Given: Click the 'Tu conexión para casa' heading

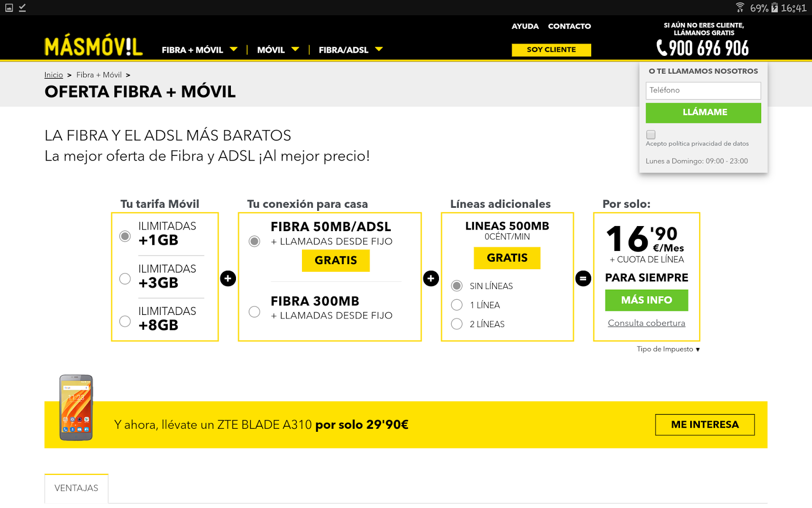Looking at the screenshot, I should coord(308,204).
